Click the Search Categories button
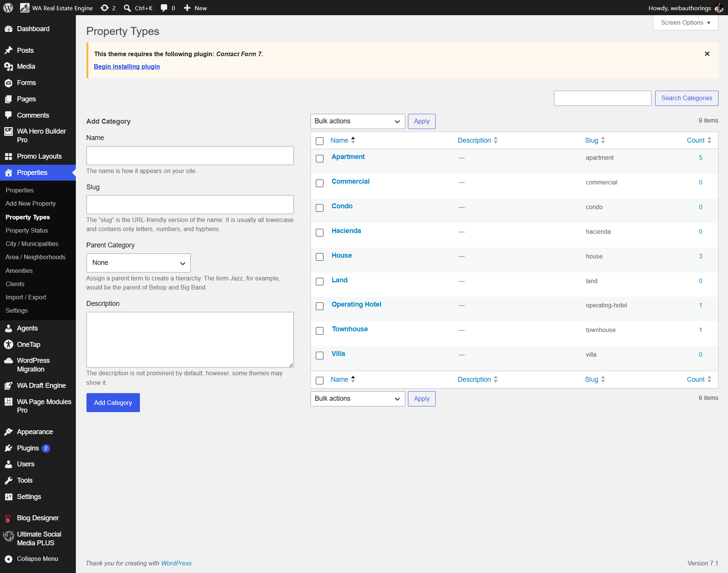728x573 pixels. pyautogui.click(x=687, y=98)
